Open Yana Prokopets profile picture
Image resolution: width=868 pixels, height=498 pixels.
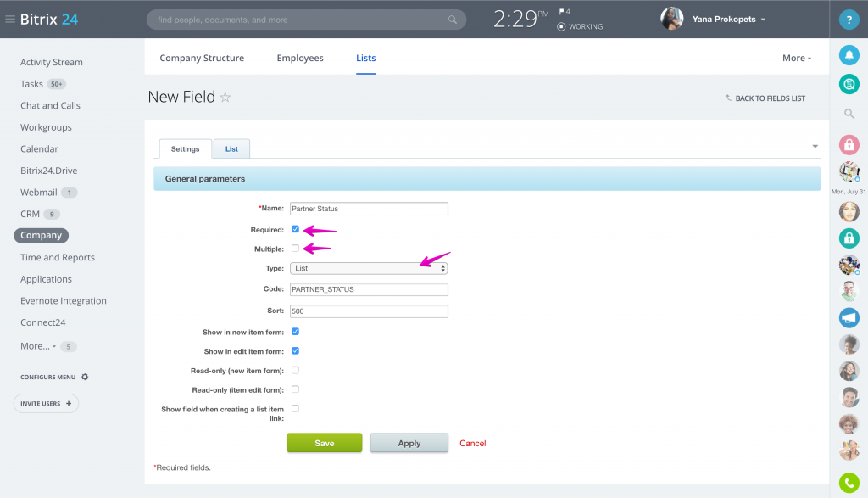(x=671, y=19)
